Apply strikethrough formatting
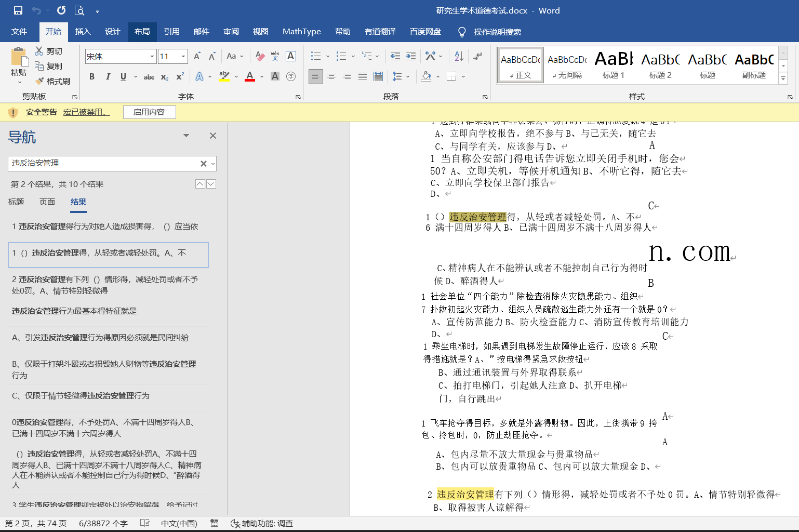The image size is (799, 532). (x=149, y=76)
